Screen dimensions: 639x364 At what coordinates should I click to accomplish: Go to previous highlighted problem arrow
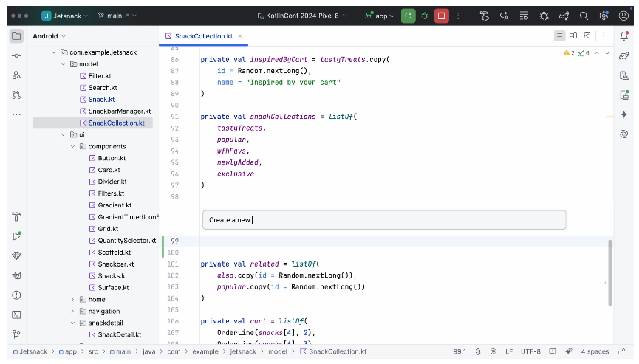tap(597, 53)
